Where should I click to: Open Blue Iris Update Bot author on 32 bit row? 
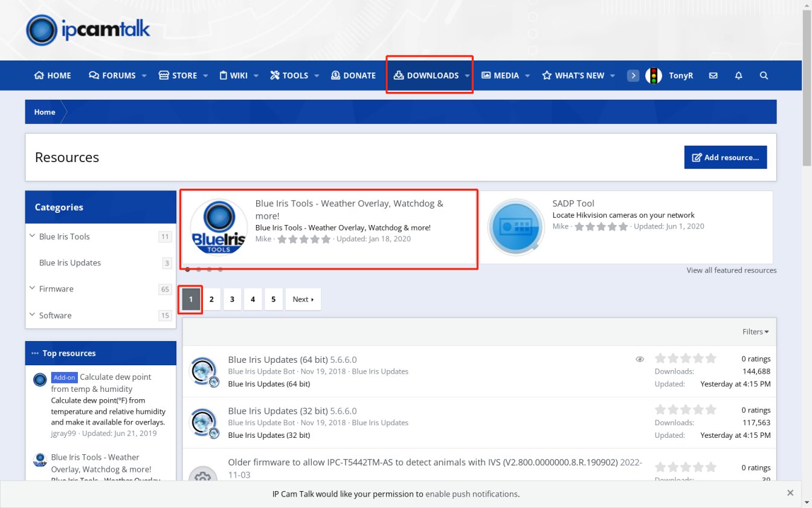pos(262,423)
